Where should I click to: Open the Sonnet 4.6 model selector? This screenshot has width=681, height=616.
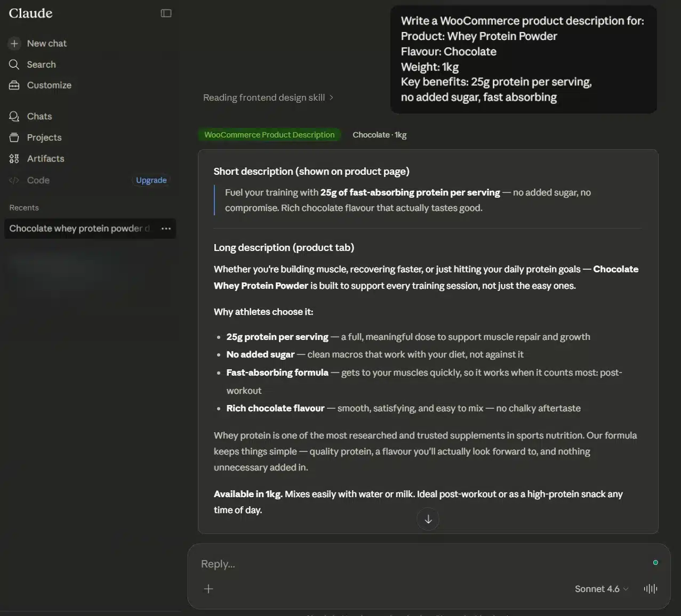click(x=602, y=588)
